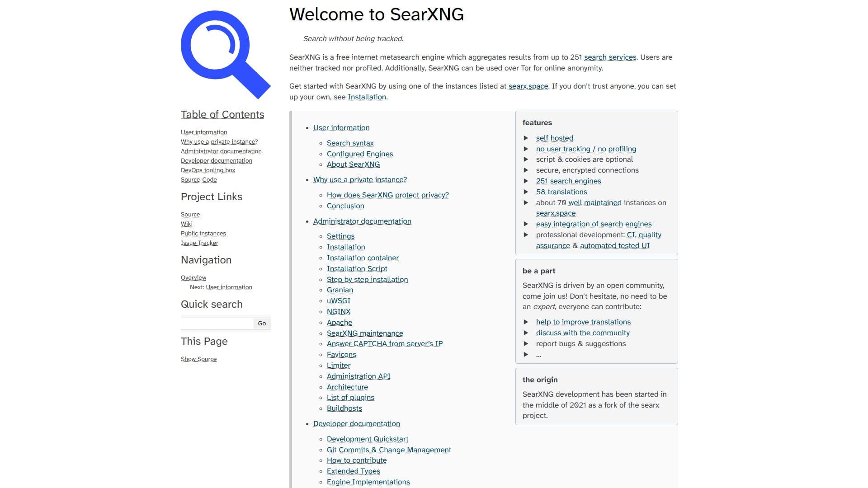The width and height of the screenshot is (868, 488).
Task: Follow the search services link in intro
Action: 610,57
